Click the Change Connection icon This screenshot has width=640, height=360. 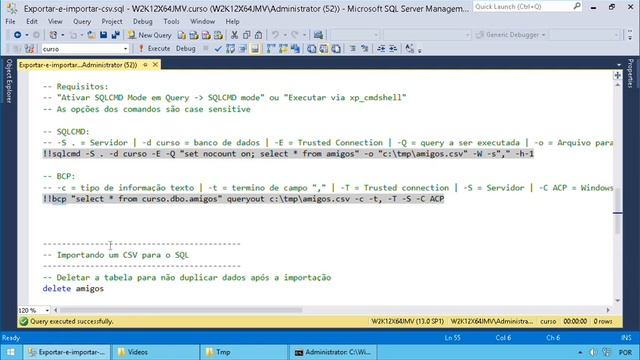29,49
